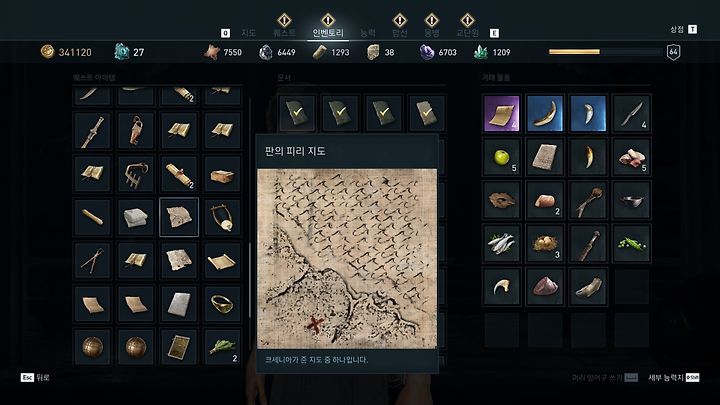Select the folded gray cloth quest item
This screenshot has height=405, width=720.
(x=135, y=217)
